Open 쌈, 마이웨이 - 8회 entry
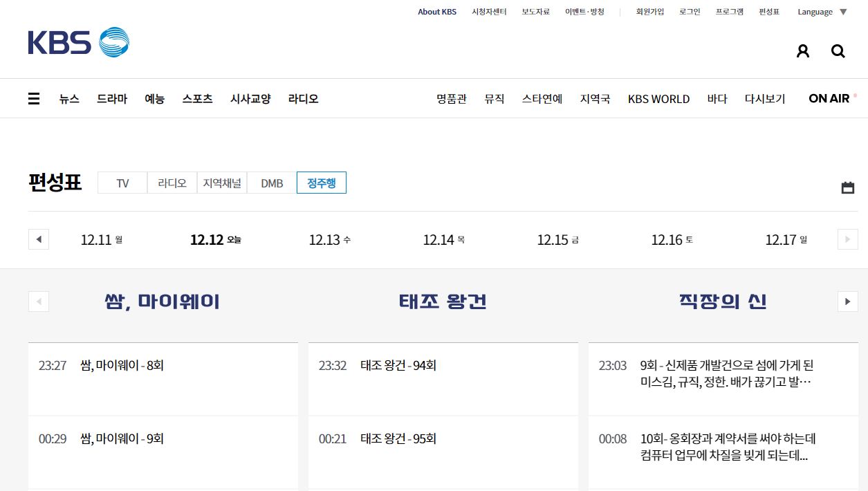Image resolution: width=868 pixels, height=491 pixels. (x=122, y=365)
